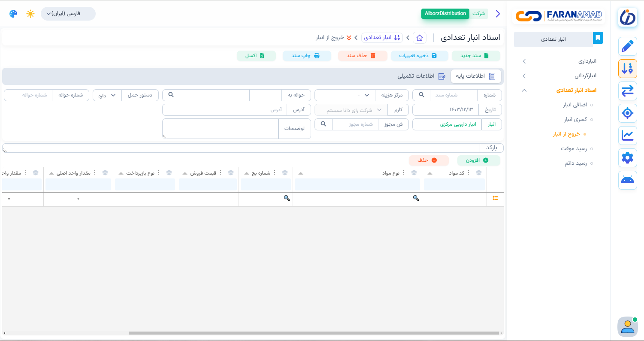Click سند جدید new document button
This screenshot has width=644, height=341.
coord(476,56)
